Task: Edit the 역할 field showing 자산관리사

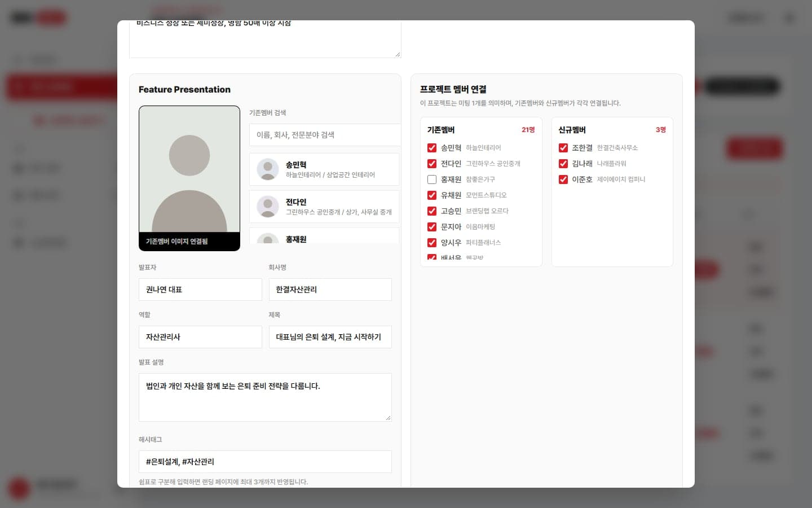Action: (x=200, y=337)
